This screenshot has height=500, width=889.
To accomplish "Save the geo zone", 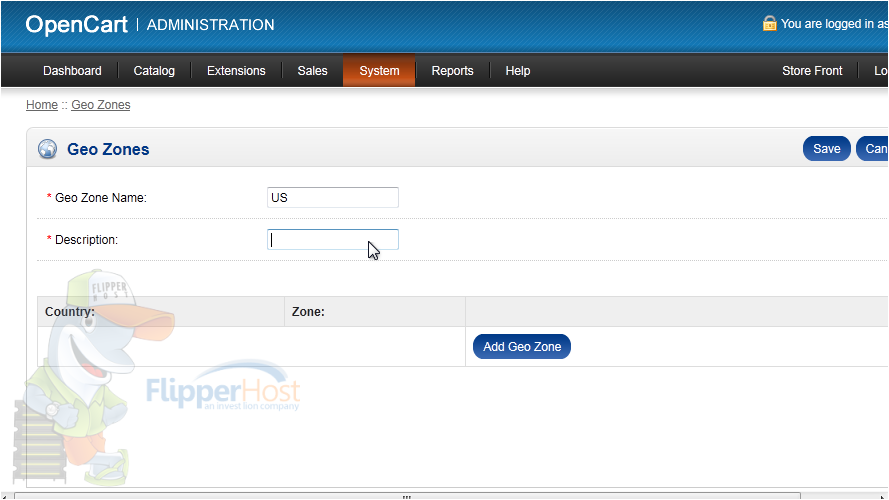I will point(827,149).
